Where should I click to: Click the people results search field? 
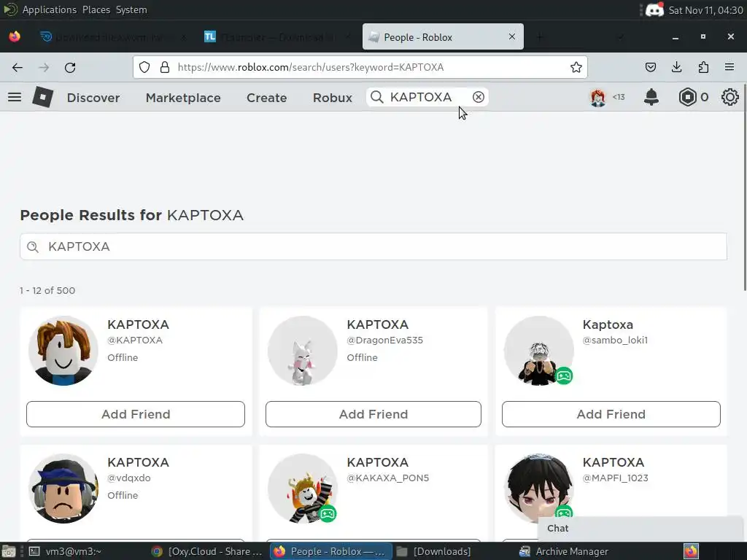pyautogui.click(x=373, y=246)
